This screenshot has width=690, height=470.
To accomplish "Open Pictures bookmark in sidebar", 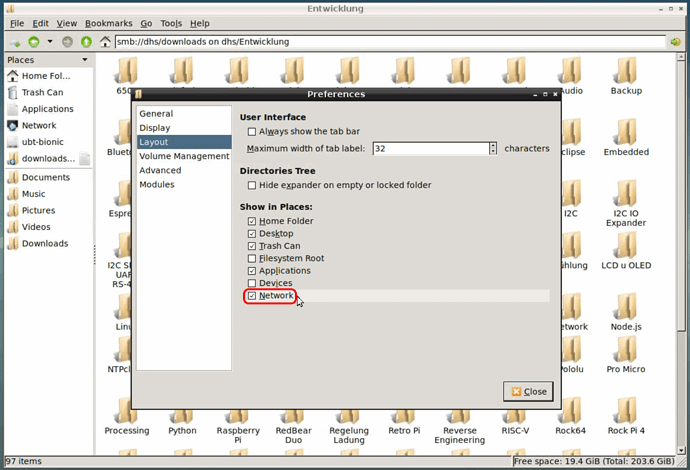I will (x=48, y=210).
